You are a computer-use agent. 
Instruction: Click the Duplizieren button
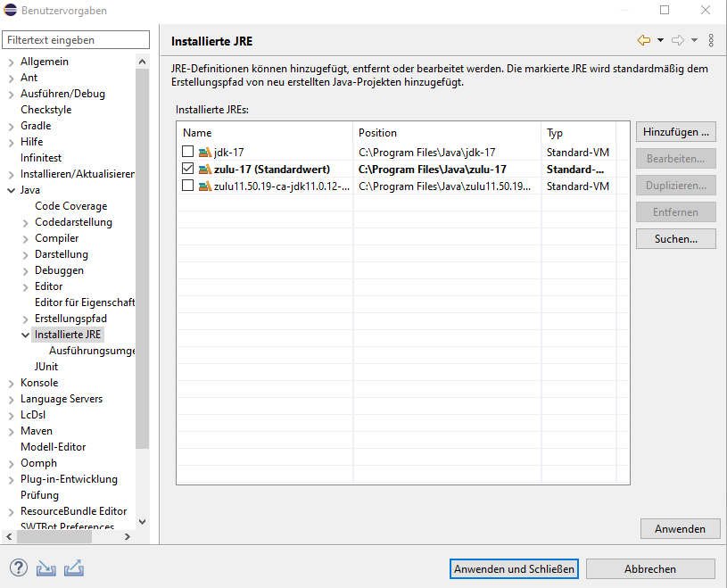tap(676, 186)
